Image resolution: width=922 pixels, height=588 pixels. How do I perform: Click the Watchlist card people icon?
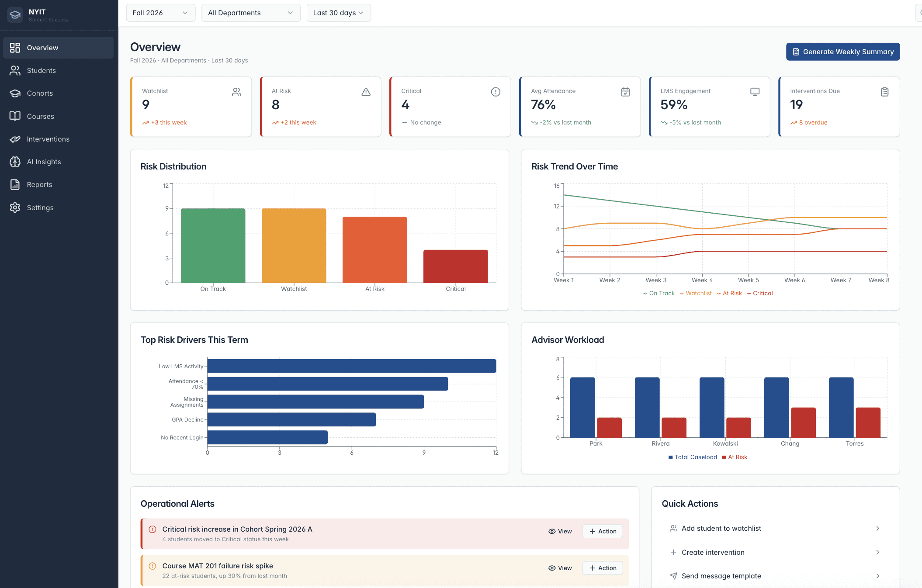(x=236, y=92)
